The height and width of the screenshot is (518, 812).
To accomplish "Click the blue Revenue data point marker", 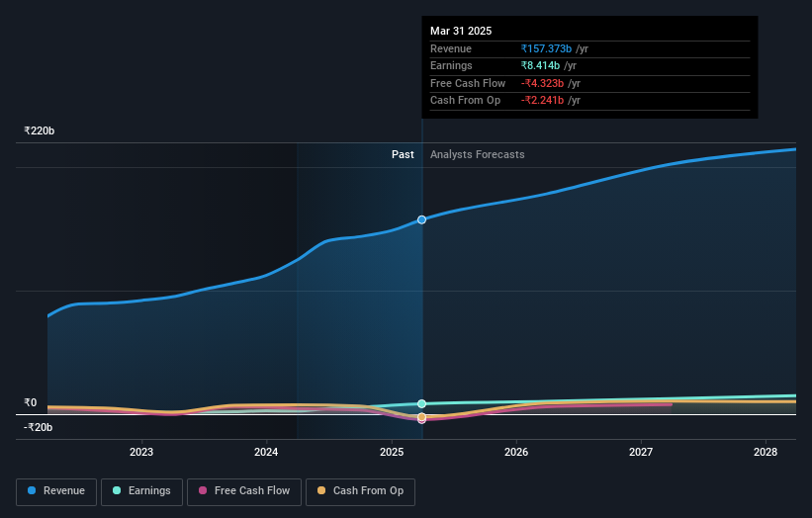I will click(x=421, y=219).
